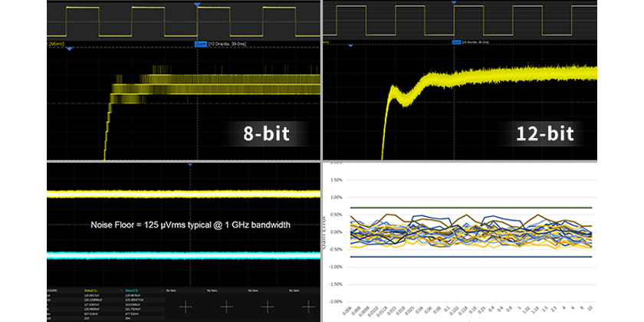Click trigger marker atop the noise floor panel
This screenshot has width=644, height=322.
[x=187, y=165]
